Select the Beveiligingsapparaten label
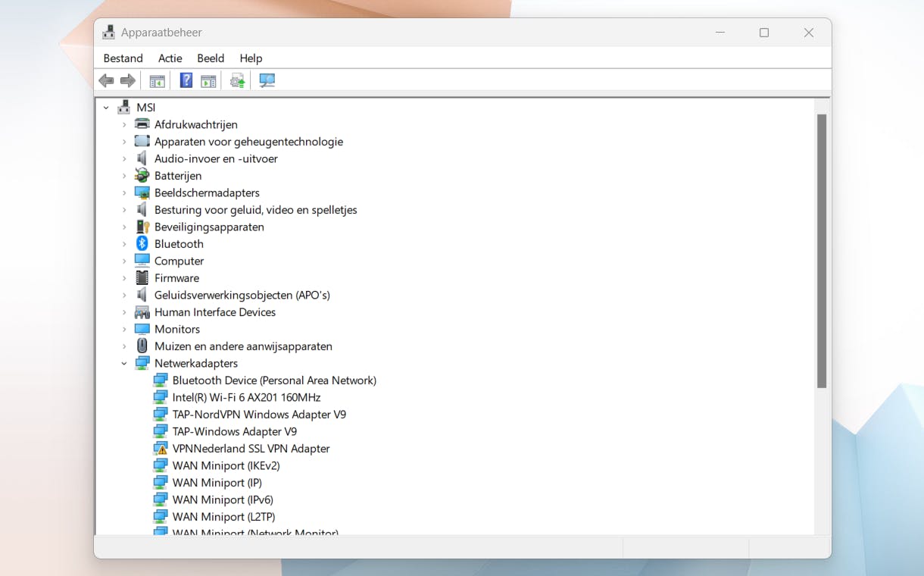This screenshot has width=924, height=576. point(209,227)
